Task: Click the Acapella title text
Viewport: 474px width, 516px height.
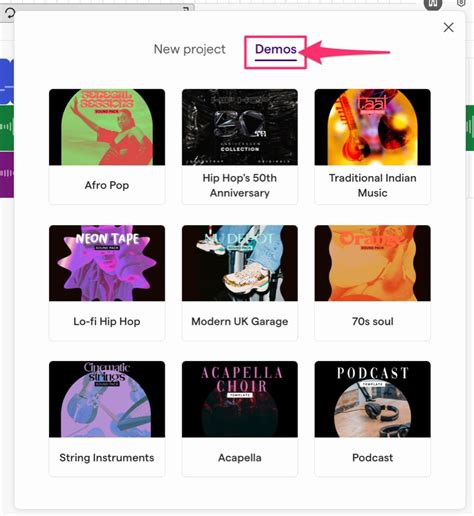Action: pos(240,458)
